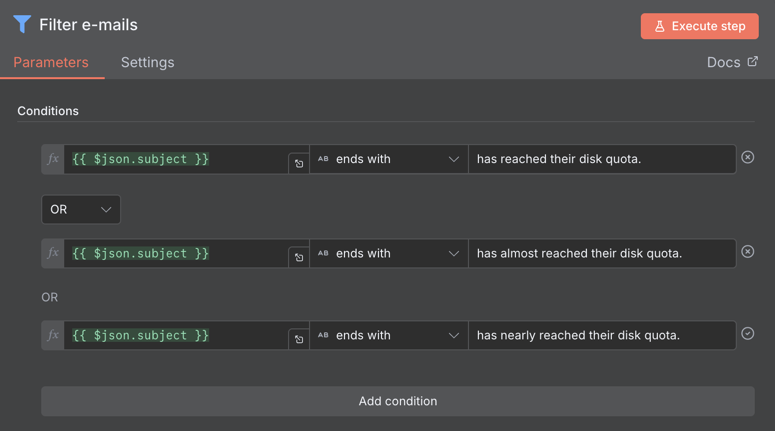Click the reset icon on the first expression field
The image size is (775, 431).
pos(299,164)
